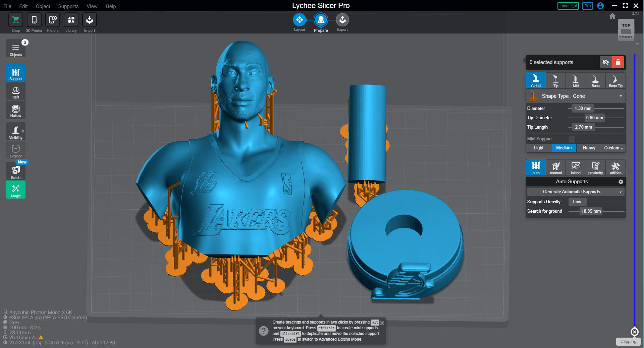Open the History panel
The height and width of the screenshot is (348, 644).
point(52,20)
